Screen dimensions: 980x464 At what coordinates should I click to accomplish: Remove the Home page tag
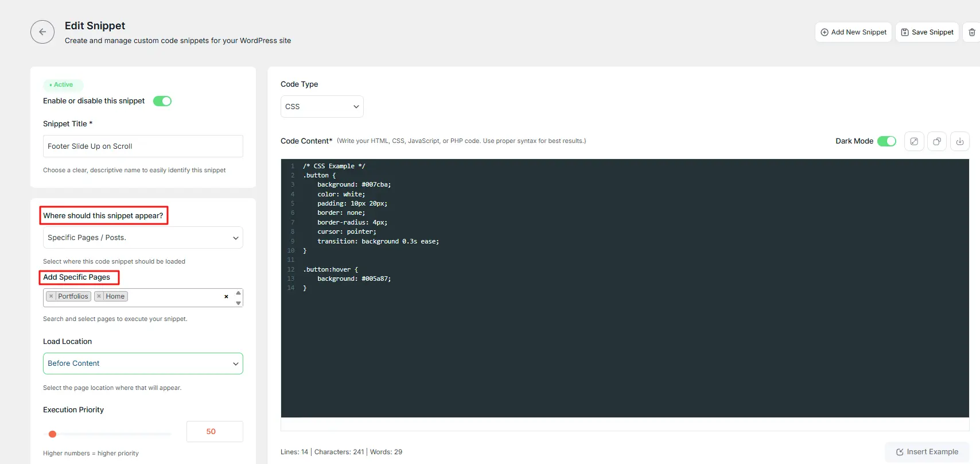point(99,296)
